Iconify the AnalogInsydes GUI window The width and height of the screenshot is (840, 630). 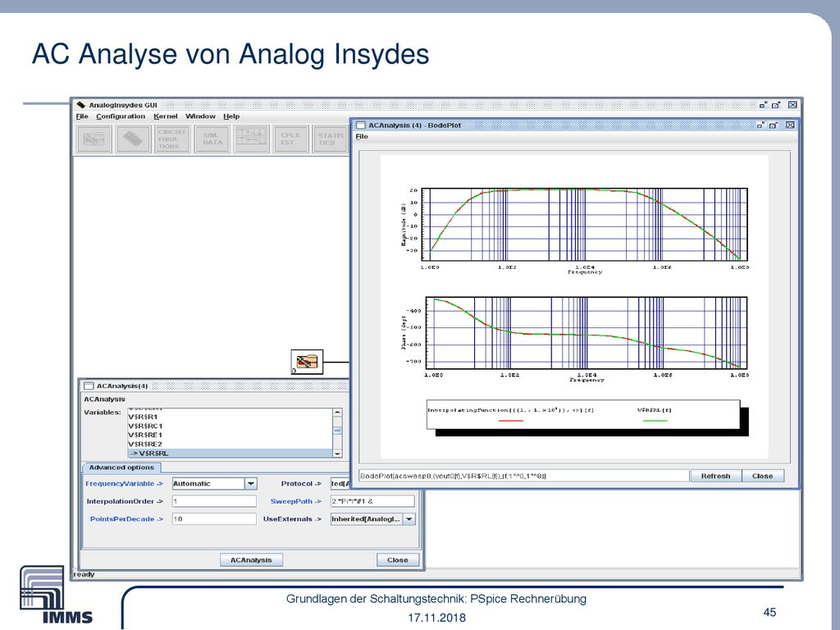tap(764, 105)
